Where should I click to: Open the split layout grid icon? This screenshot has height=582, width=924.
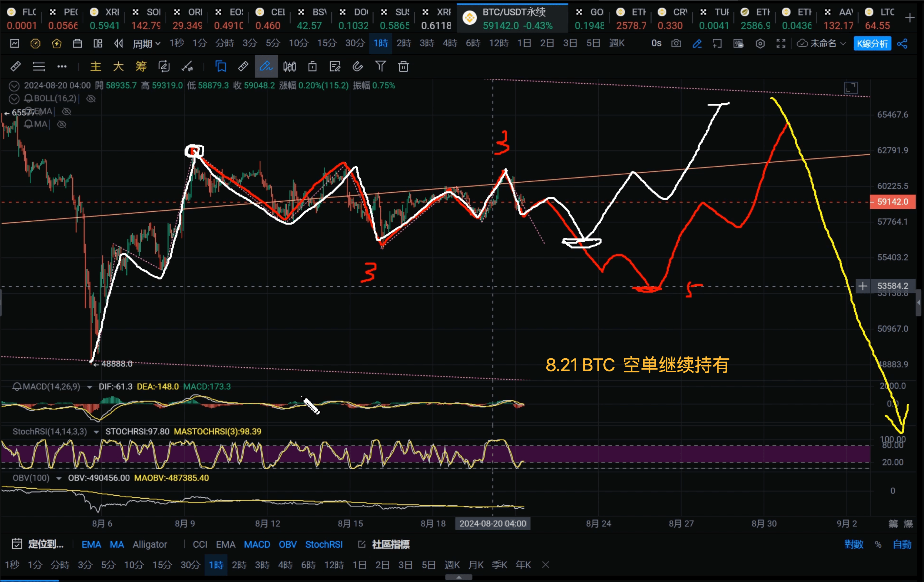click(98, 44)
